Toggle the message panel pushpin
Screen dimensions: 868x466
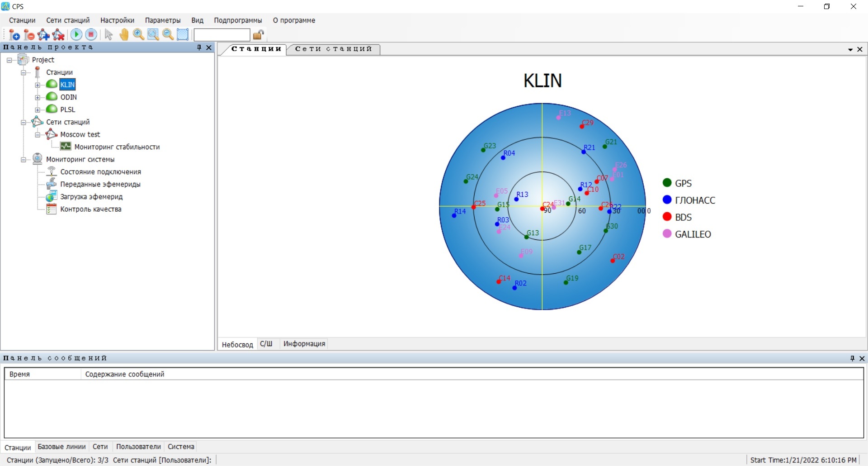853,358
